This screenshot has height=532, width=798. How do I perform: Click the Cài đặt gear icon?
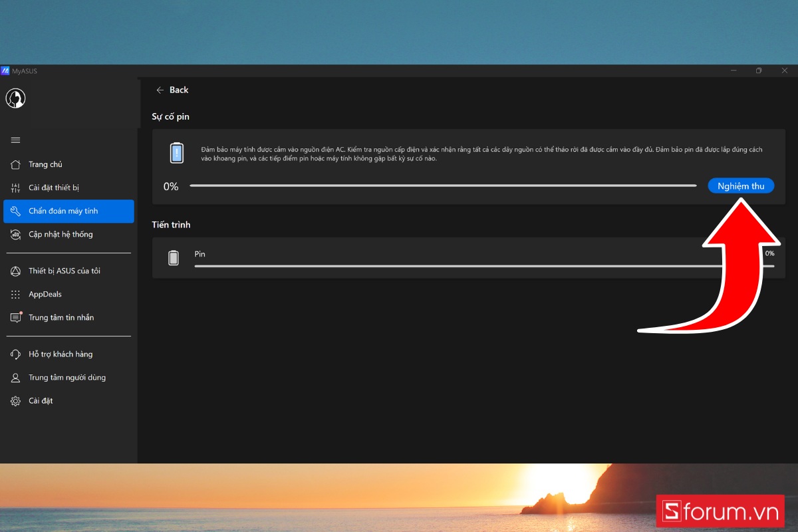pos(15,400)
